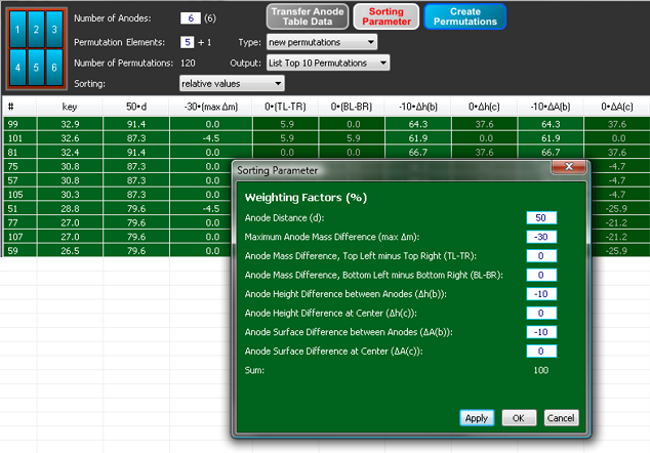Select anode tile 1 in layout
This screenshot has width=650, height=453.
click(17, 29)
